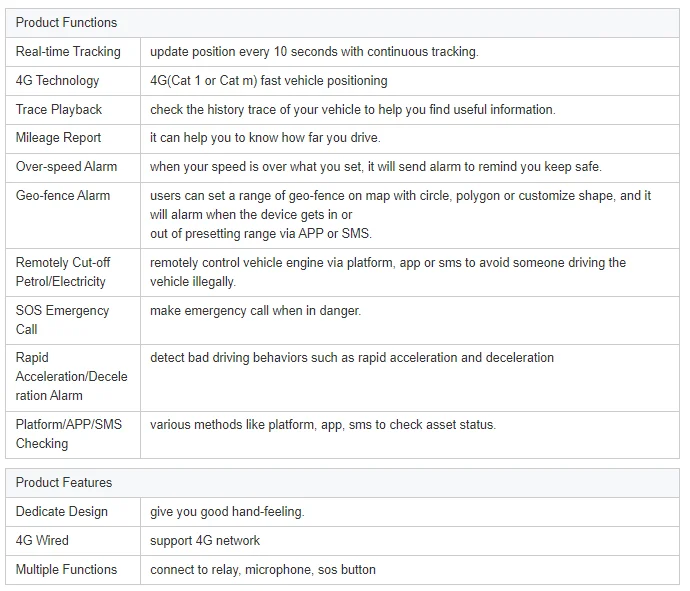Click the 4G Wired label
The width and height of the screenshot is (690, 591).
tap(42, 540)
